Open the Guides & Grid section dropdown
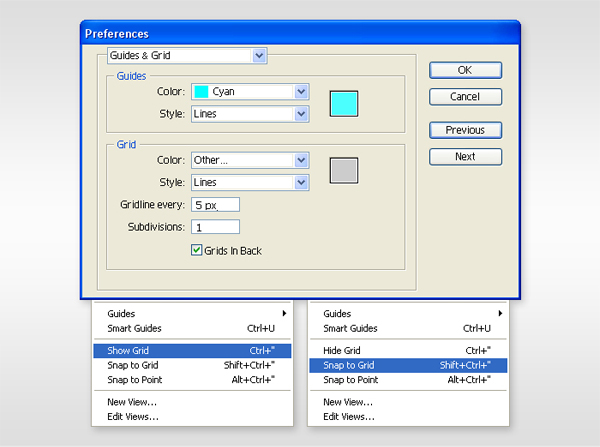The image size is (600, 447). pos(187,56)
